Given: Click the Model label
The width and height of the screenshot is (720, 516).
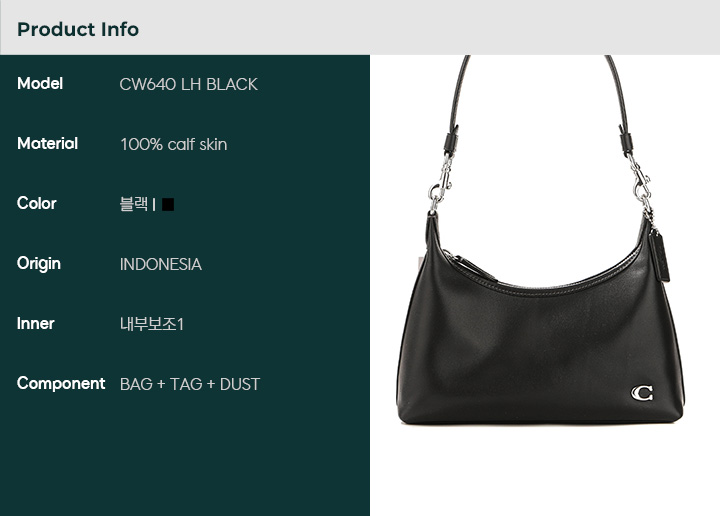Looking at the screenshot, I should [40, 84].
